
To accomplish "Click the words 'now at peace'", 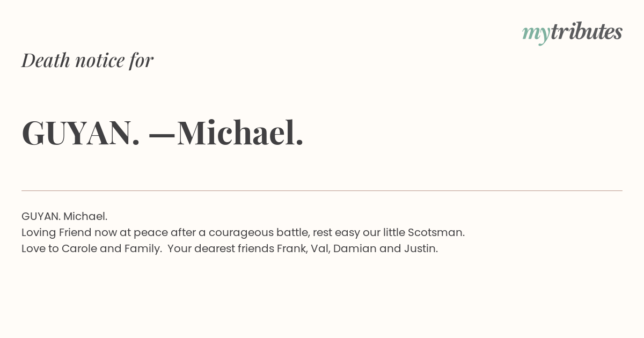I will click(131, 232).
